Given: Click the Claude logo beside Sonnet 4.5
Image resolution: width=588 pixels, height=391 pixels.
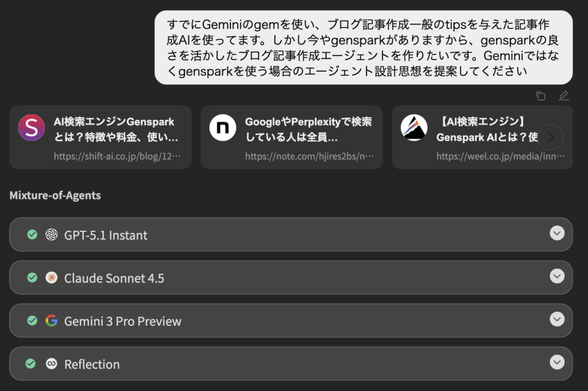Looking at the screenshot, I should pos(52,277).
